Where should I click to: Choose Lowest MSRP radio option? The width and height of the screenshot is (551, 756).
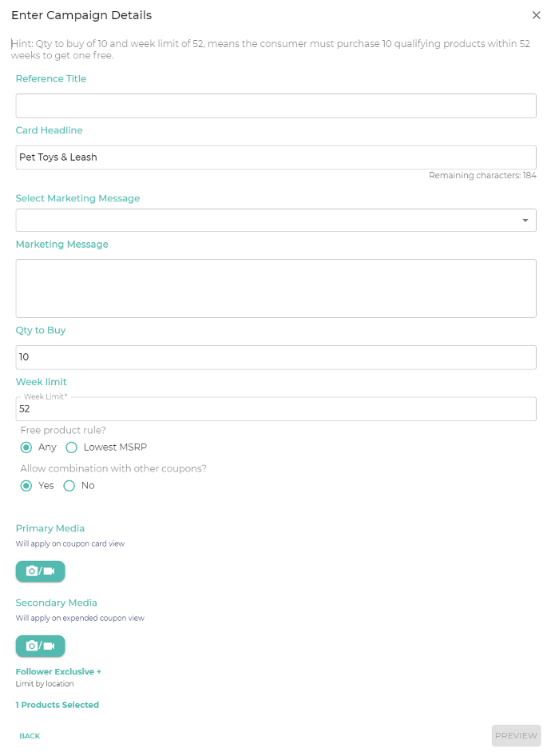tap(71, 448)
